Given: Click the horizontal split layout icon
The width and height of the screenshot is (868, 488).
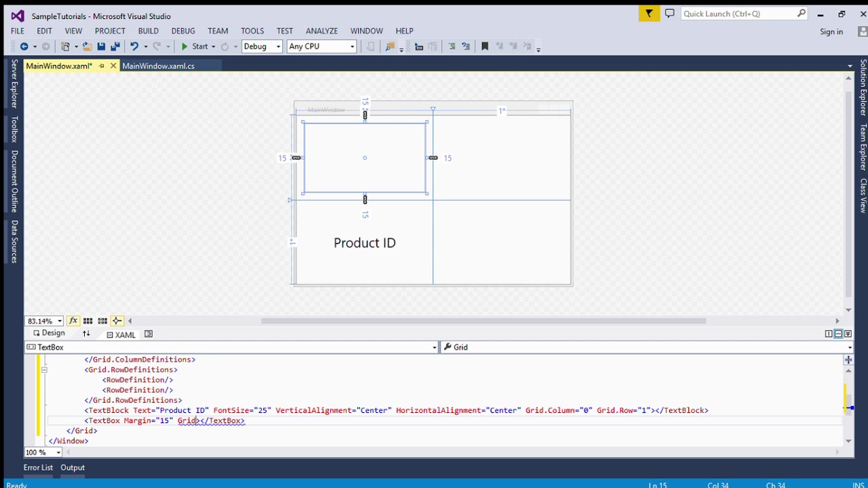Looking at the screenshot, I should (838, 334).
